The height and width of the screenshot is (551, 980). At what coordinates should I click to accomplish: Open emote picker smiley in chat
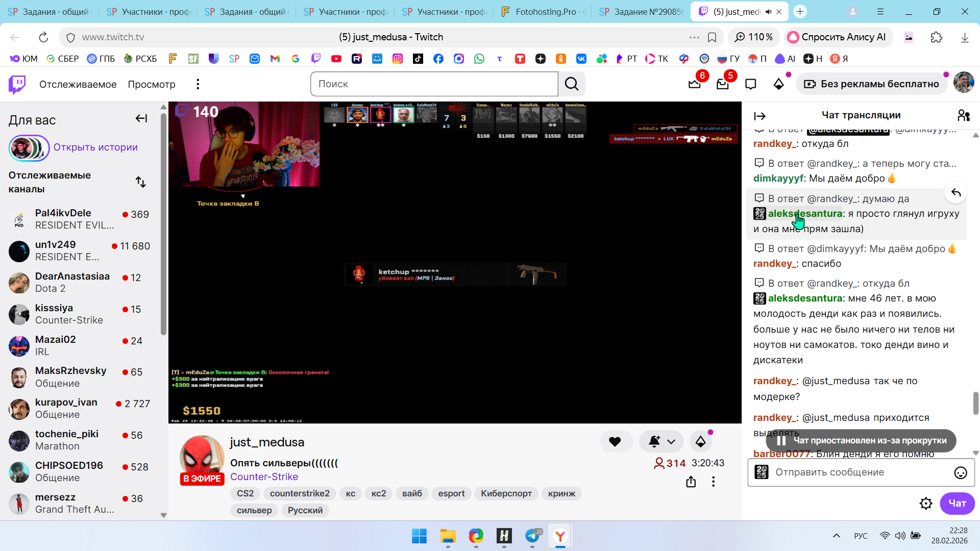[960, 472]
